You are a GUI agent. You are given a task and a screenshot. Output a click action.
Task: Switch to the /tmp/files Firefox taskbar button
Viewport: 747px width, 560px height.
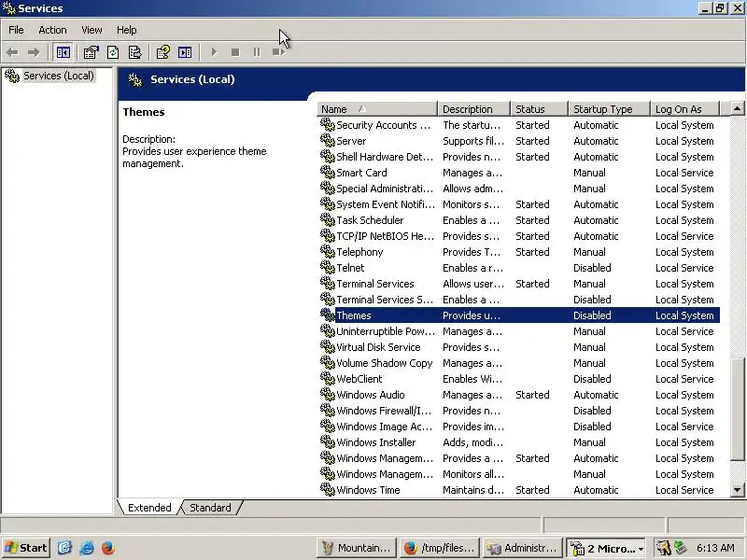click(x=439, y=548)
